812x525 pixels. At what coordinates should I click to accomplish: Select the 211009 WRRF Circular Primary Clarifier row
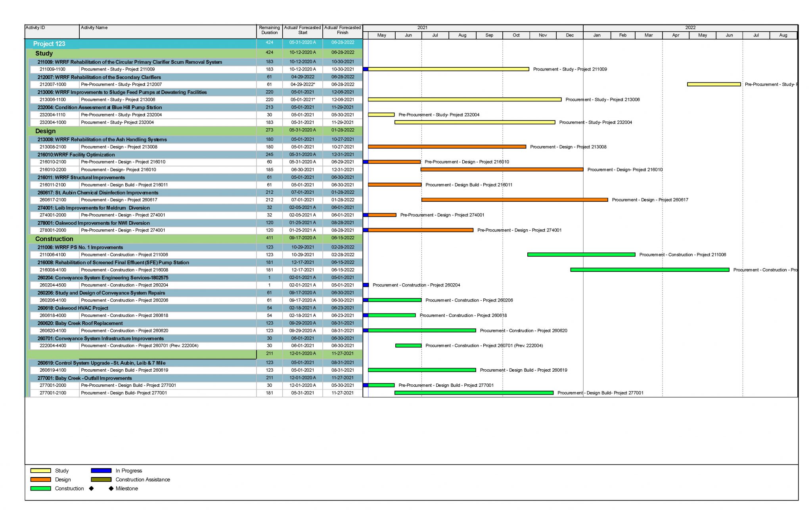pyautogui.click(x=196, y=62)
